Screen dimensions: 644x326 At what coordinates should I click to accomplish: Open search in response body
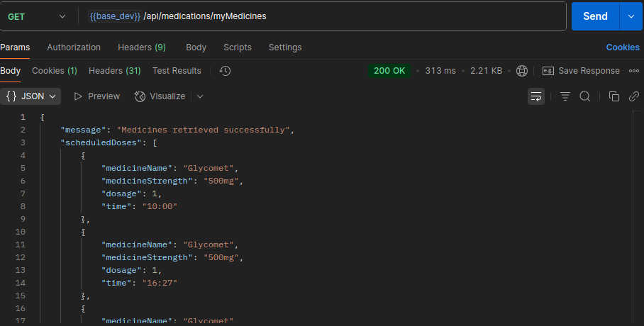tap(585, 96)
